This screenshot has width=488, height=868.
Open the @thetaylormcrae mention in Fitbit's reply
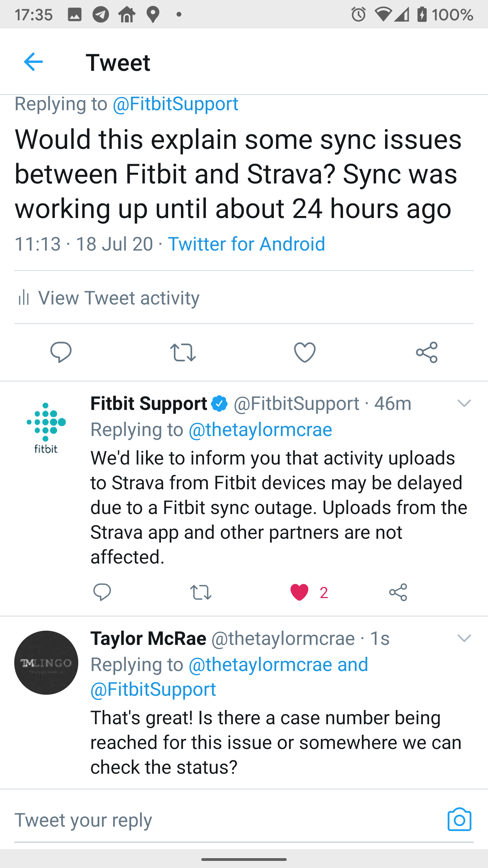tap(260, 430)
